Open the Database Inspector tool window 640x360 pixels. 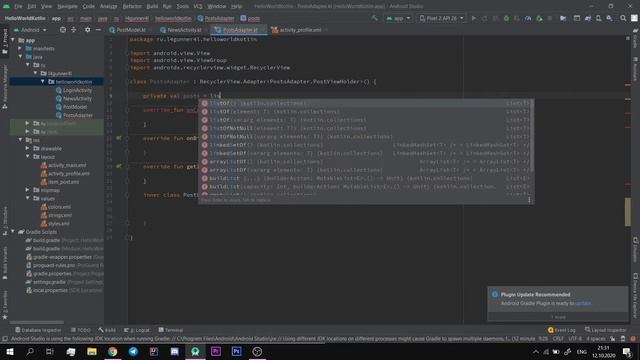pyautogui.click(x=38, y=330)
